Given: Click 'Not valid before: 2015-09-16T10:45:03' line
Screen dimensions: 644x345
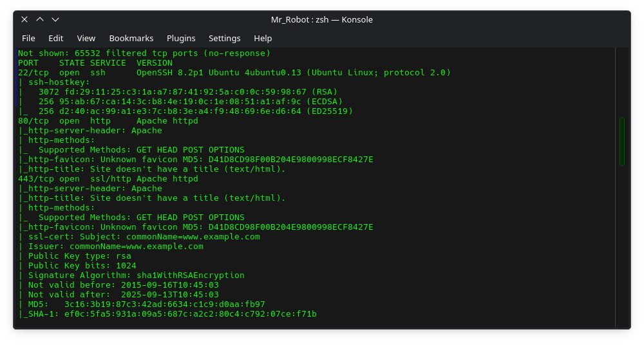Looking at the screenshot, I should (x=118, y=285).
